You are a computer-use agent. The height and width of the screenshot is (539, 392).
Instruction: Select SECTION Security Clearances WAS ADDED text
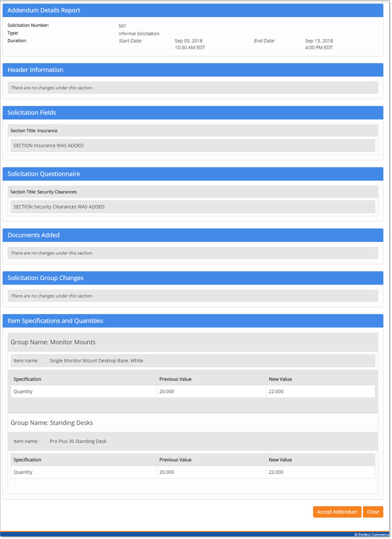[x=59, y=207]
